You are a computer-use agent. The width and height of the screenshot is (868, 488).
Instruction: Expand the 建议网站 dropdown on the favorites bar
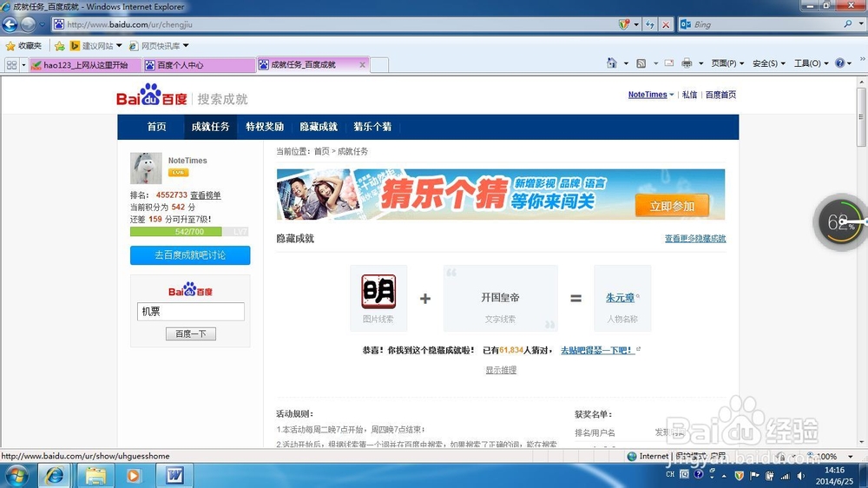(x=118, y=45)
